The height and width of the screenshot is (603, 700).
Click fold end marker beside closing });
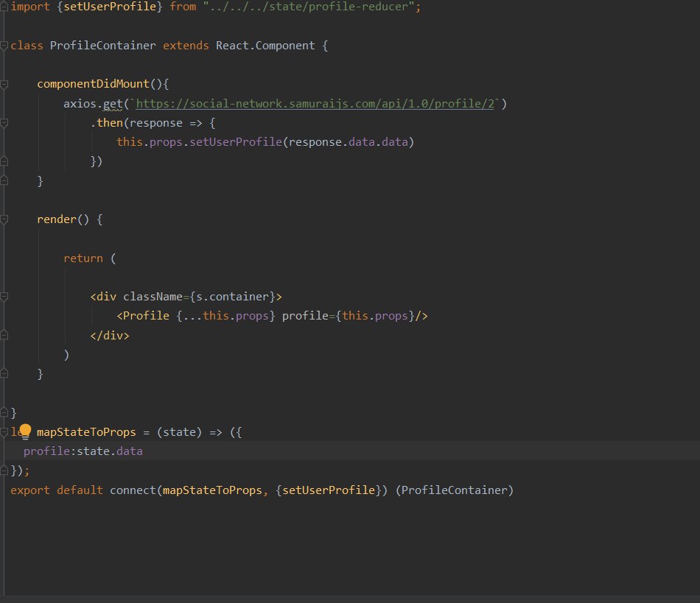point(4,470)
